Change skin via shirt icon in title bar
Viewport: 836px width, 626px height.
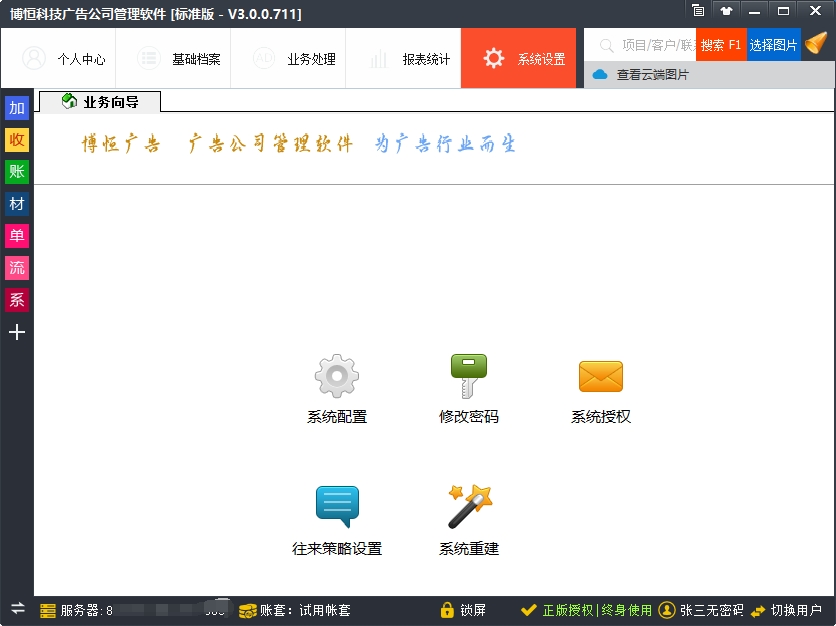click(x=726, y=11)
